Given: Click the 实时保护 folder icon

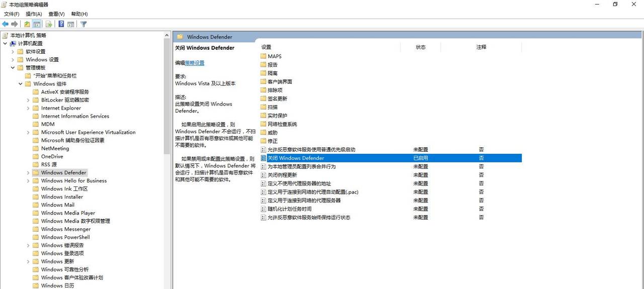Looking at the screenshot, I should [x=263, y=116].
